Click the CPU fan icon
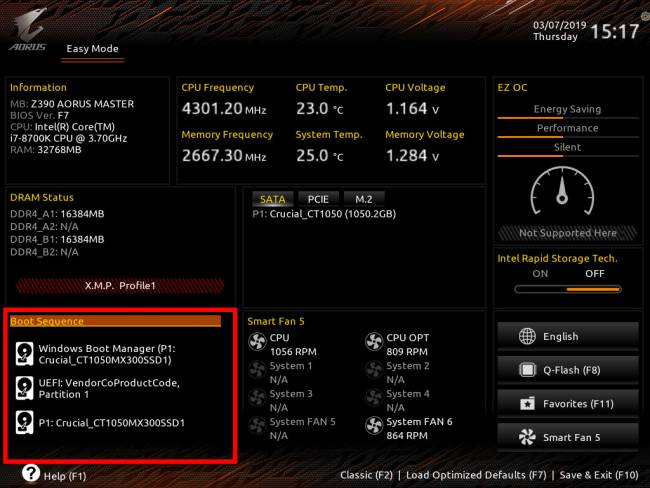Screen dimensions: 650x488 click(x=257, y=342)
